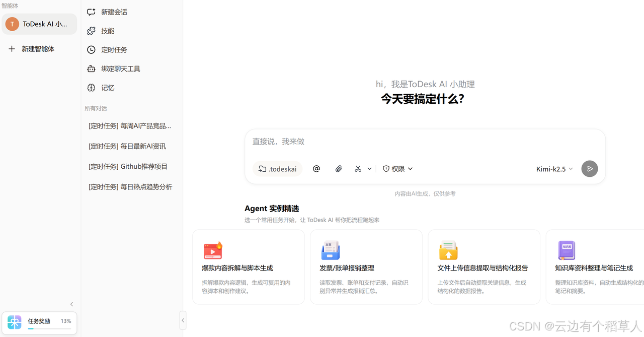Click the 新建智能体 button
The height and width of the screenshot is (337, 644).
[x=39, y=49]
